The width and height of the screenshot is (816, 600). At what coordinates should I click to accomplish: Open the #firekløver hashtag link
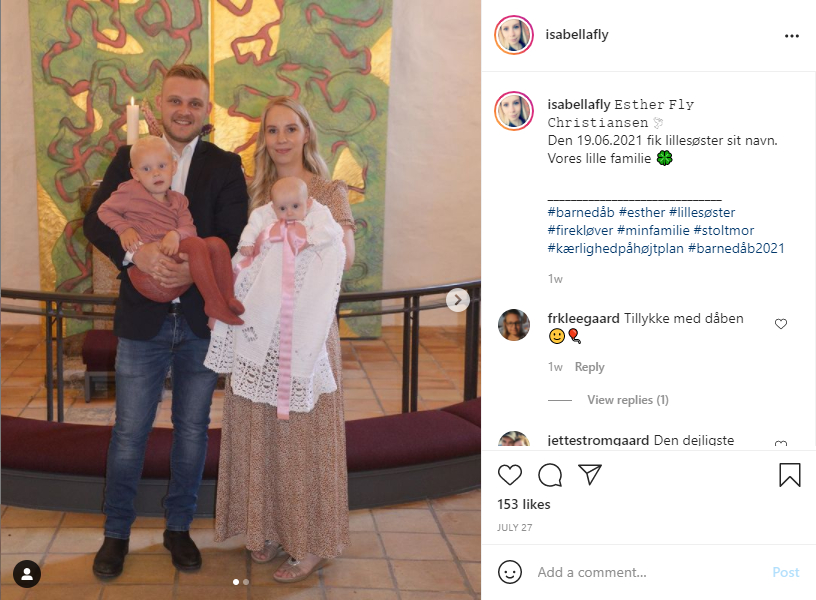580,230
